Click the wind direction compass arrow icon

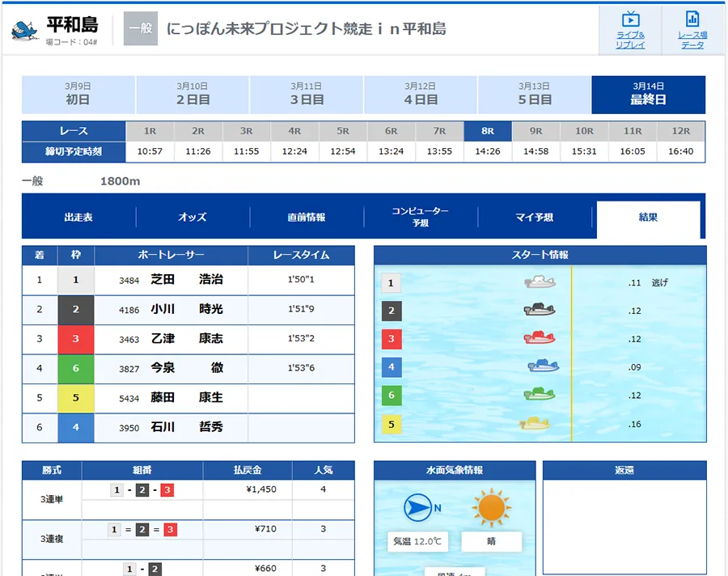(419, 508)
